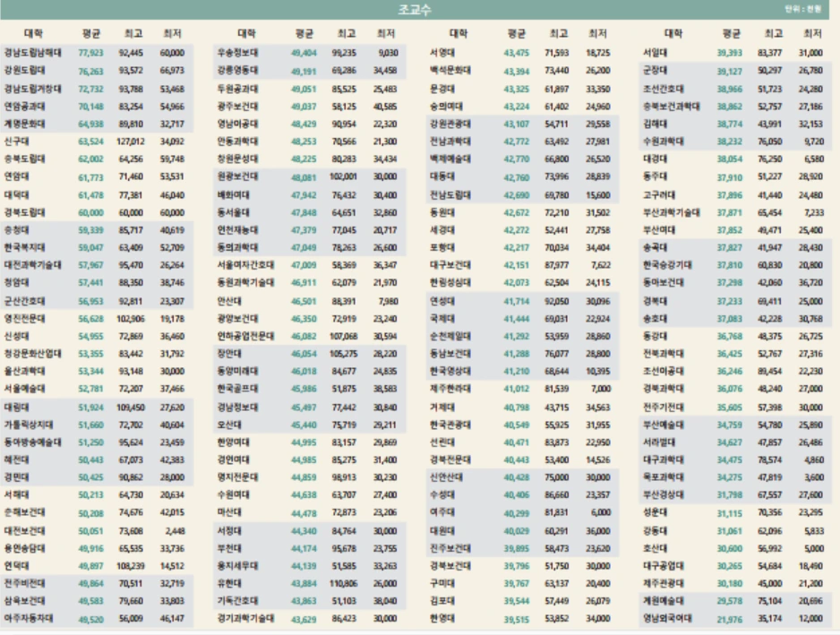The height and width of the screenshot is (635, 840).
Task: Select the 대구공업대 name cell
Action: coord(664,566)
